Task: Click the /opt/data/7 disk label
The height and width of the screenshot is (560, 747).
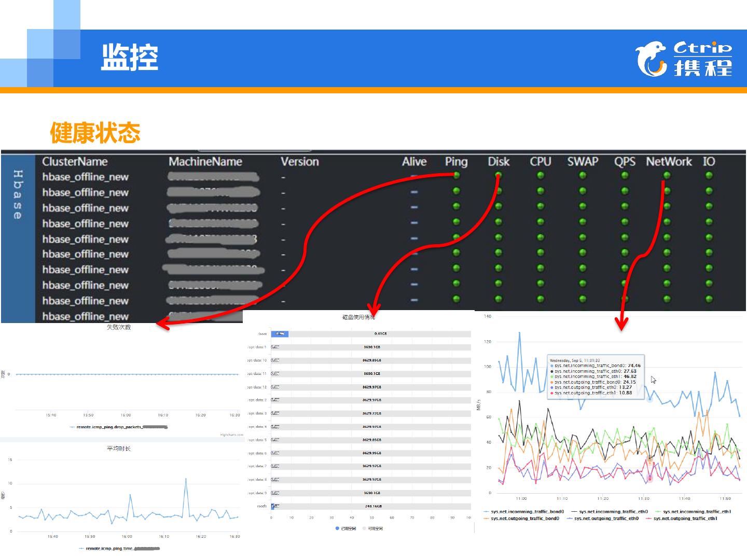Action: (x=258, y=466)
